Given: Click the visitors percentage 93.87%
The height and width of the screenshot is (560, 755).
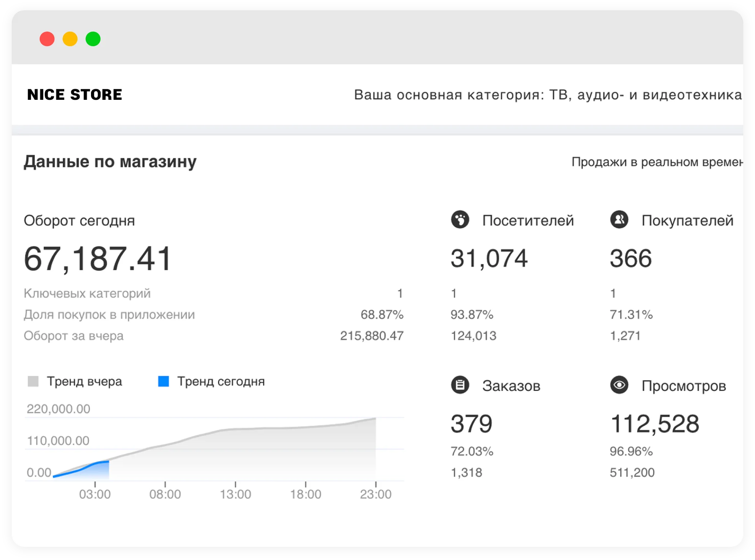Looking at the screenshot, I should (x=472, y=314).
